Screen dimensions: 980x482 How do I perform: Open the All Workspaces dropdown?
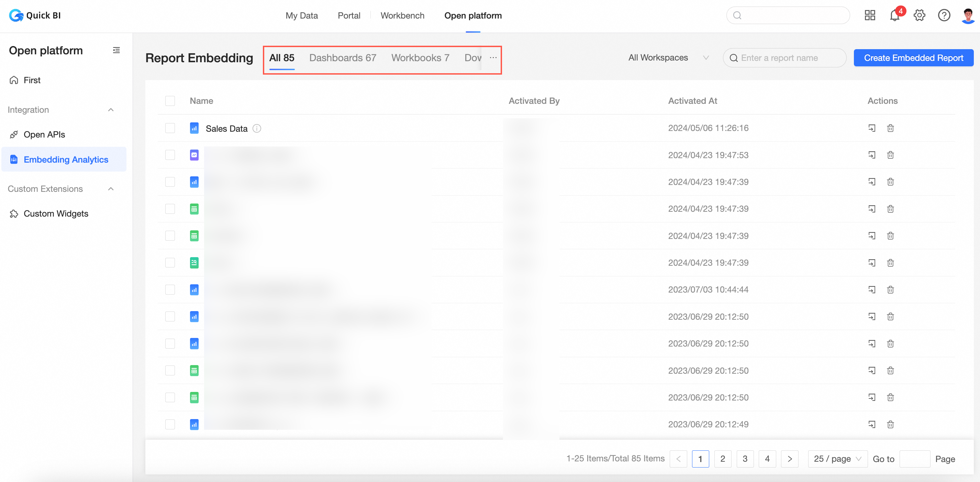[668, 58]
